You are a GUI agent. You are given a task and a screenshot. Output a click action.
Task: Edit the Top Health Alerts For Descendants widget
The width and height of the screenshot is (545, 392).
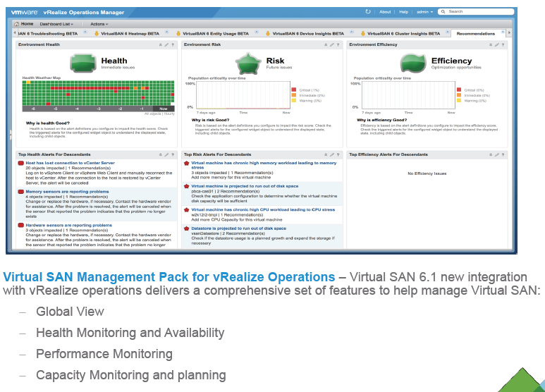tap(166, 154)
